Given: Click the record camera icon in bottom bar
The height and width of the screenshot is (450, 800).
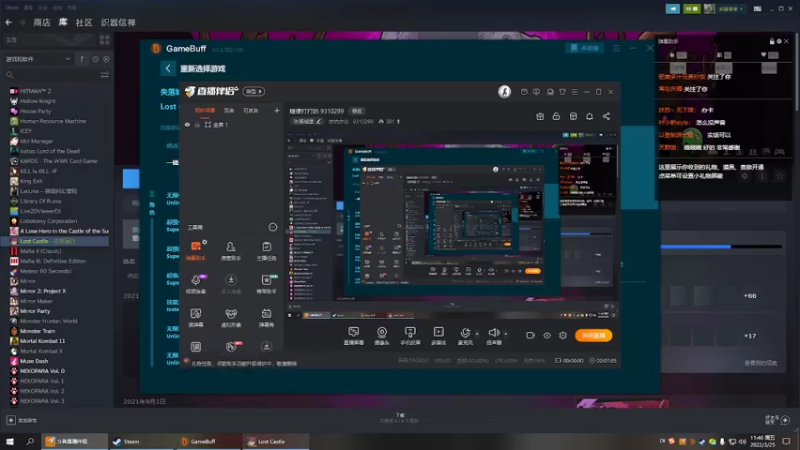Looking at the screenshot, I should click(530, 335).
